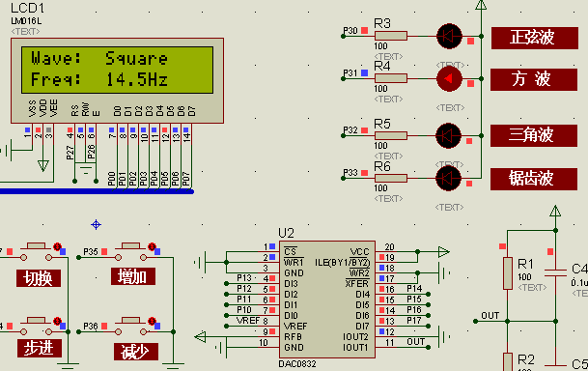Select the DAC0832 part name text
The image size is (588, 371).
point(297,364)
